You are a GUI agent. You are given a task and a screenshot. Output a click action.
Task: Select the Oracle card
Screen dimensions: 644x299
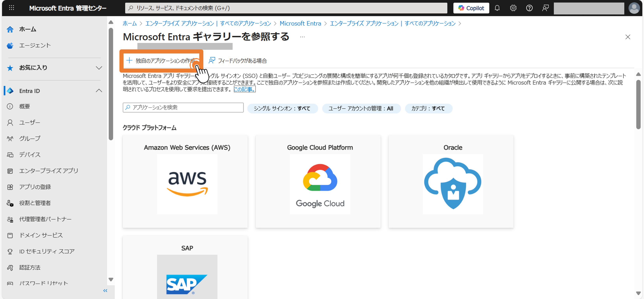[451, 182]
